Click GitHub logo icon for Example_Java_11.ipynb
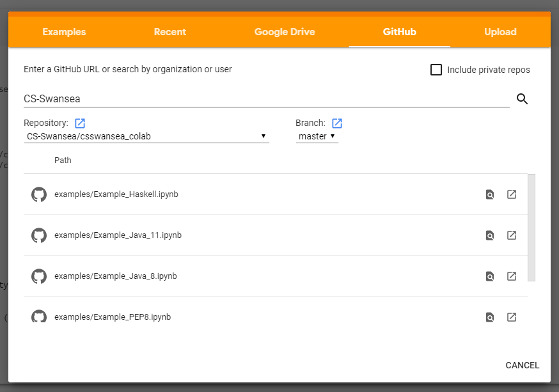559x392 pixels. tap(39, 235)
